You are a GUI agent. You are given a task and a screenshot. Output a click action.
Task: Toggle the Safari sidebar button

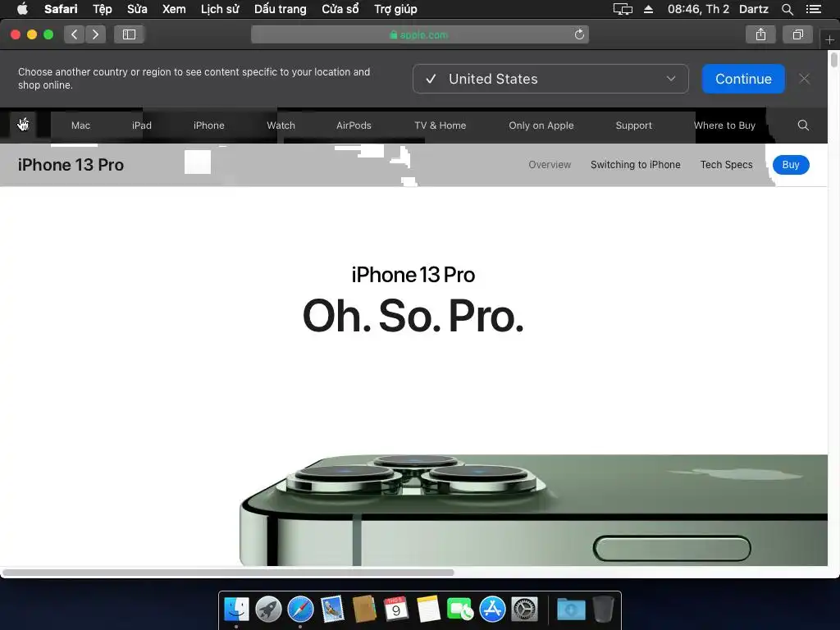coord(129,34)
